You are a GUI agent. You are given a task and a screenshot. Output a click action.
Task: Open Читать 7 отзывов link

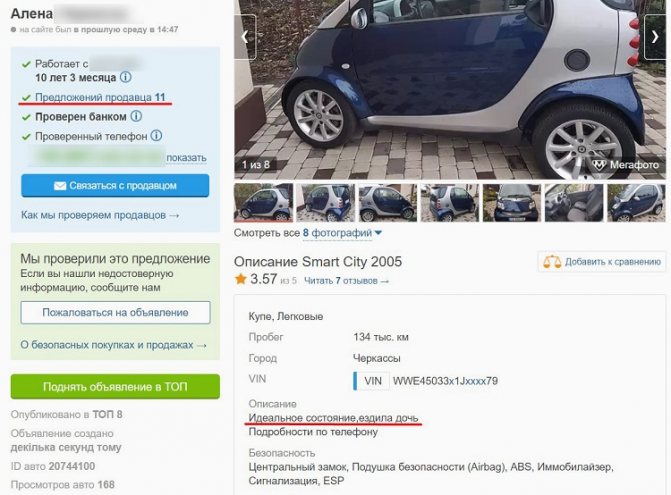(x=346, y=281)
